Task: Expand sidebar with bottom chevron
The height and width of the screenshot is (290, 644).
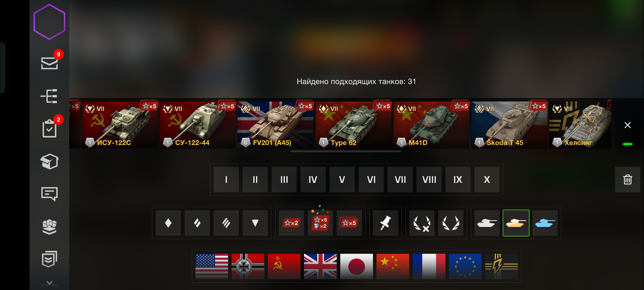Action: (x=49, y=283)
